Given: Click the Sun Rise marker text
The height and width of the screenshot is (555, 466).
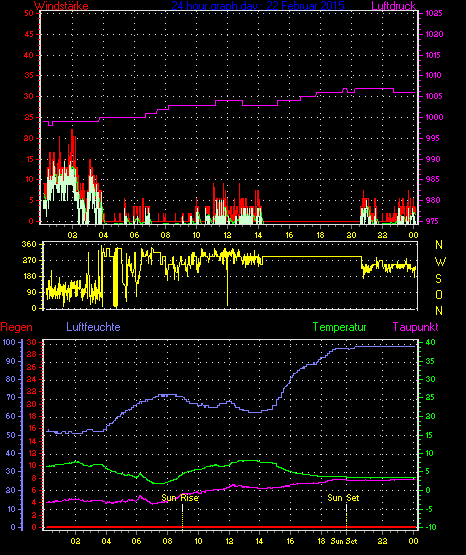Looking at the screenshot, I should coord(180,498).
